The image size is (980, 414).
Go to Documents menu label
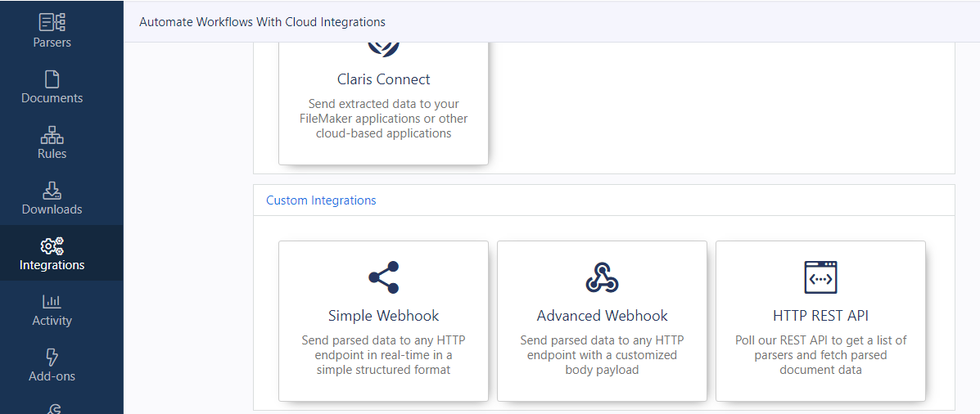coord(52,98)
